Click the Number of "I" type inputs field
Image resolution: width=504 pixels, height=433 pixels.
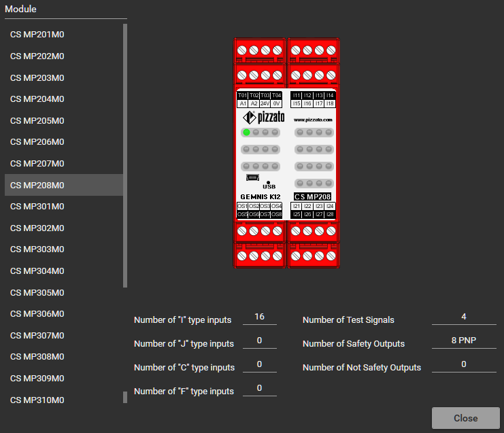(x=260, y=317)
